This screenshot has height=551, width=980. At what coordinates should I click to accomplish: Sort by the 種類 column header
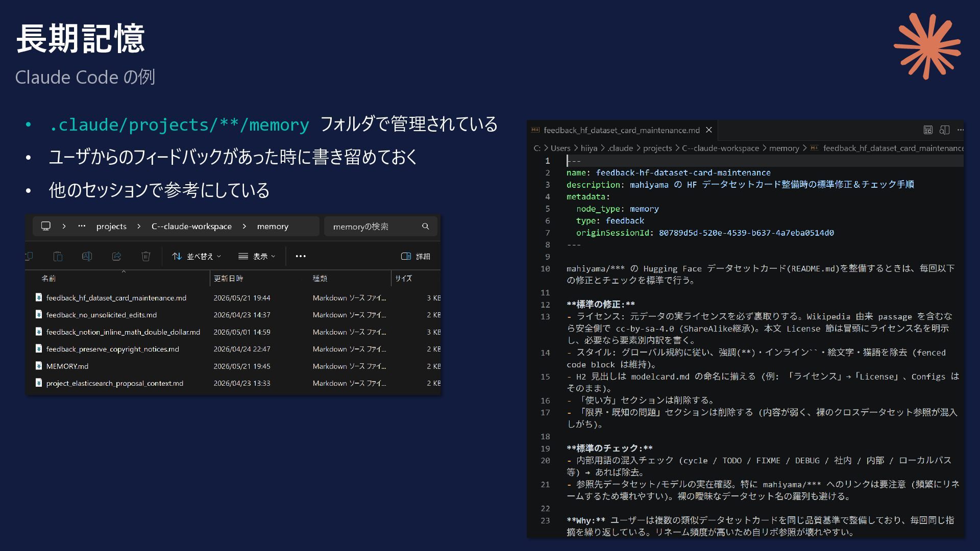tap(320, 279)
